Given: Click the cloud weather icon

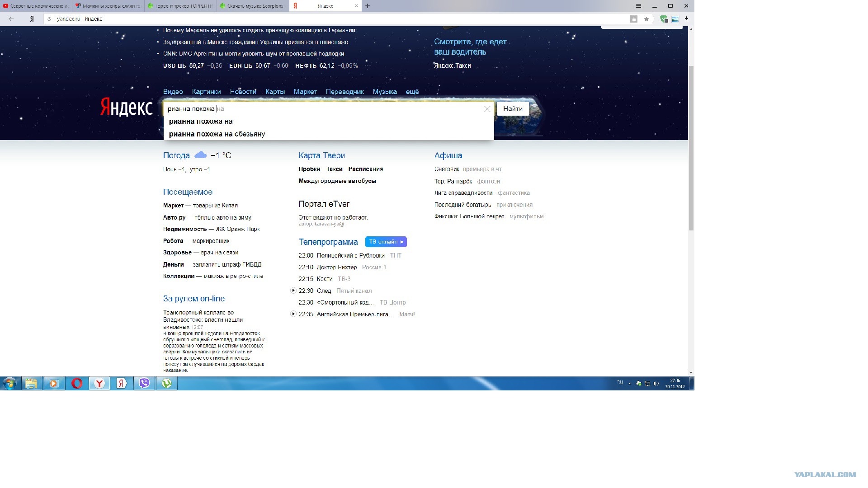Looking at the screenshot, I should point(200,155).
